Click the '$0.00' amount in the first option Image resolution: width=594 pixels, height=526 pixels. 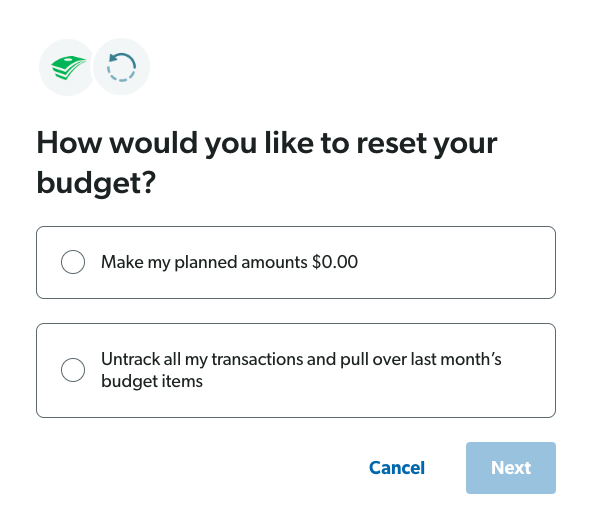coord(335,262)
